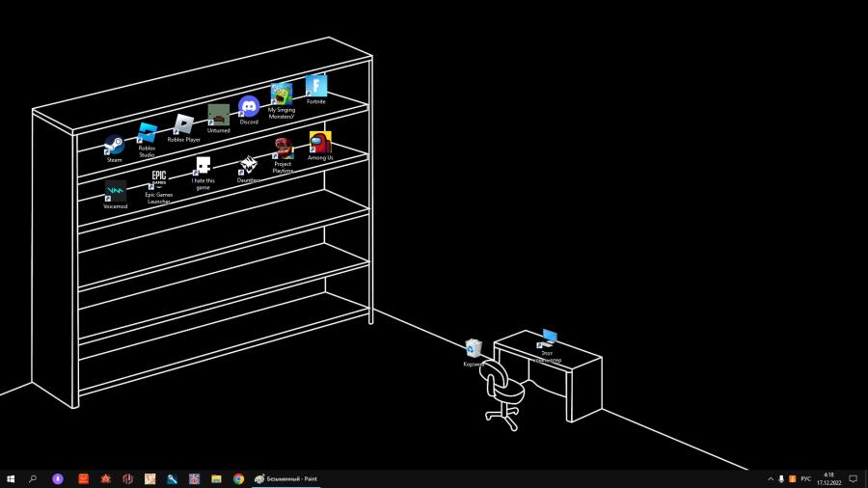Open the red star taskbar app
868x488 pixels.
pos(106,478)
